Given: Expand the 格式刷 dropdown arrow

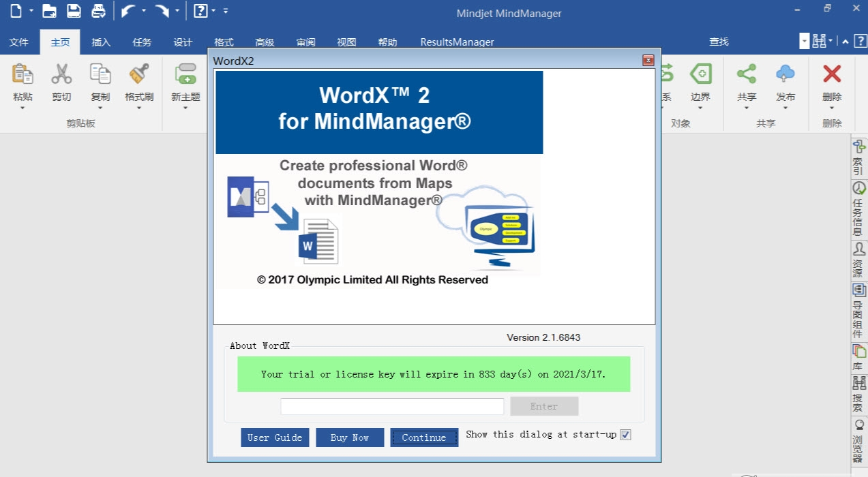Looking at the screenshot, I should (x=139, y=108).
